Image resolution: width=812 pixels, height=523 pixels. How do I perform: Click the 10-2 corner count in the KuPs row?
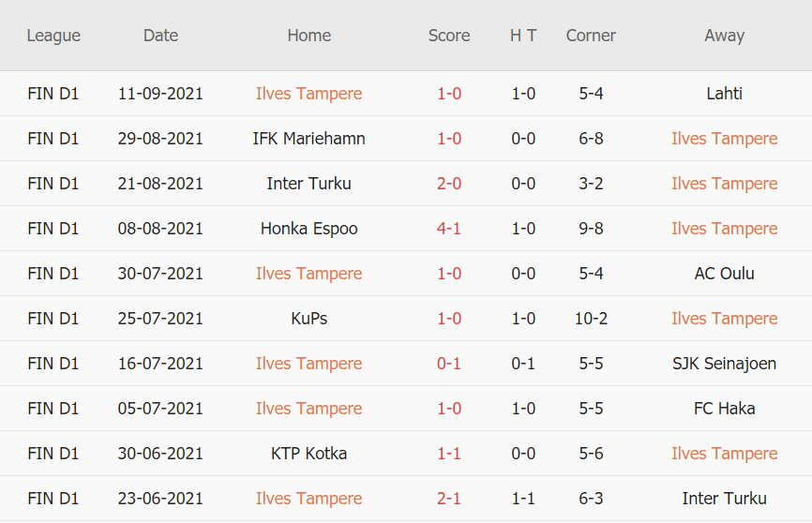(591, 319)
